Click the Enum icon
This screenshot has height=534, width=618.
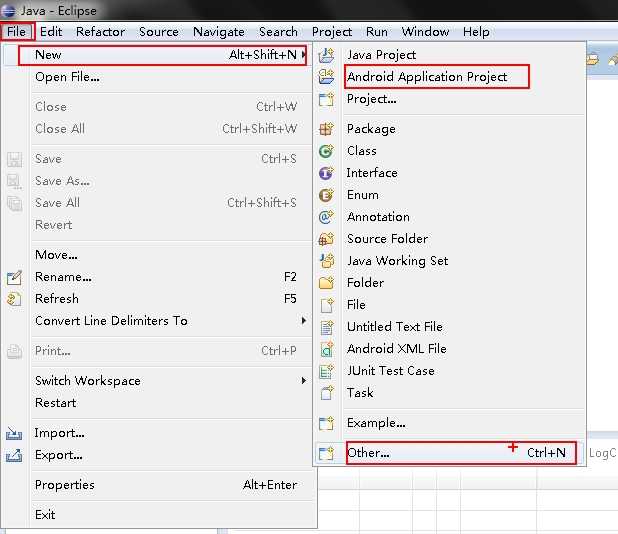pos(326,195)
